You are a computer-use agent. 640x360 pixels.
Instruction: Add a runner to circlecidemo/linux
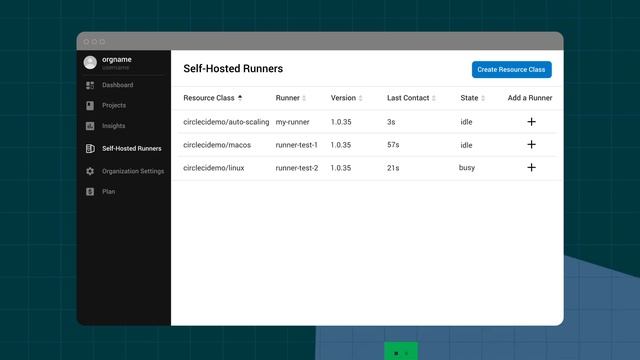[531, 167]
